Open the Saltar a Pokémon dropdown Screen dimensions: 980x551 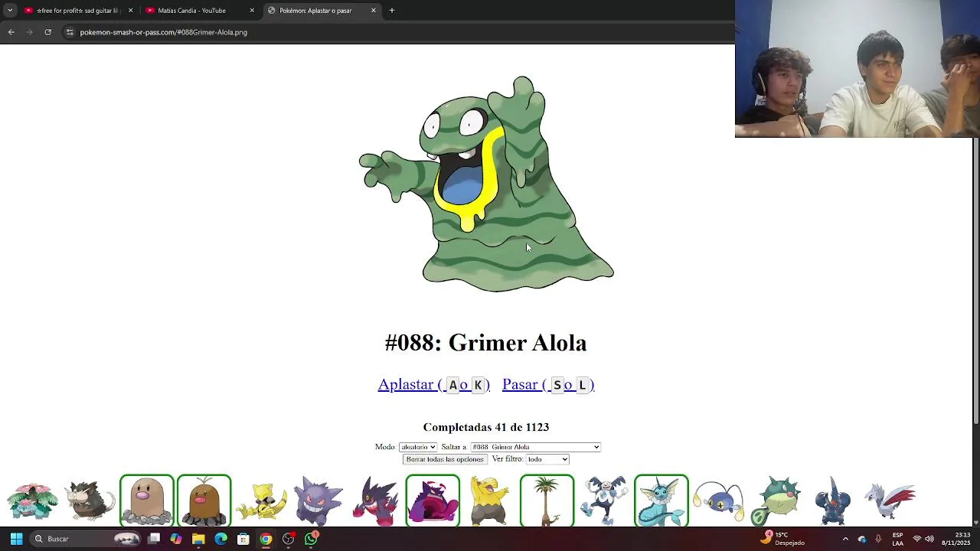tap(535, 447)
